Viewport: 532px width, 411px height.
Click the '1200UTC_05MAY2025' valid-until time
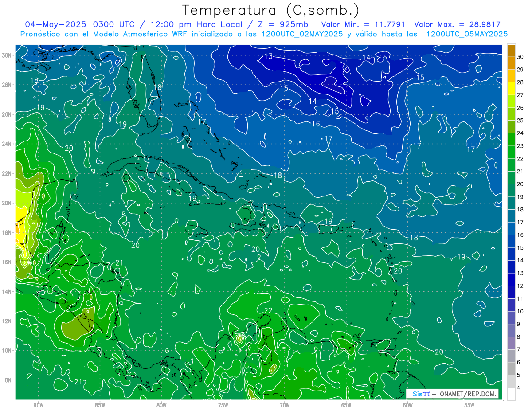pos(467,34)
